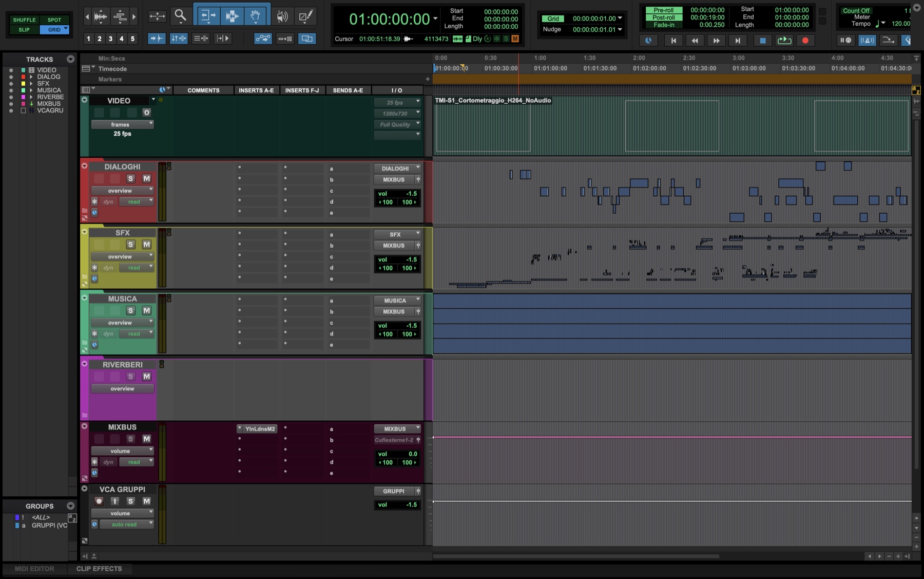Click the loop Play button
This screenshot has width=924, height=579.
point(784,40)
